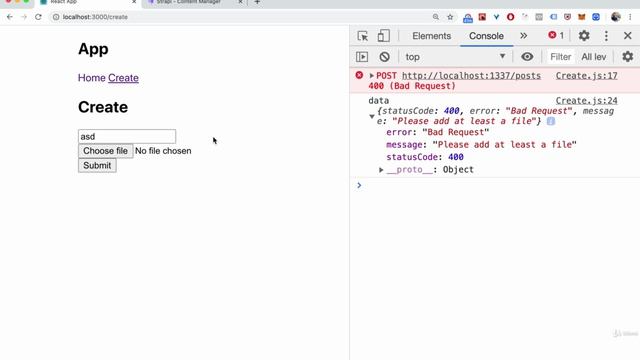
Task: Select the message: "Please add at least a file" line
Action: click(481, 144)
